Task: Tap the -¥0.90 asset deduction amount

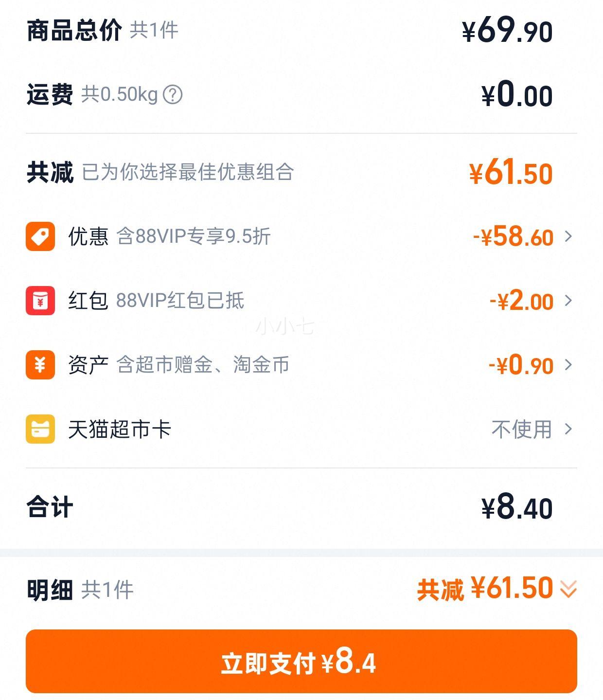Action: [521, 365]
